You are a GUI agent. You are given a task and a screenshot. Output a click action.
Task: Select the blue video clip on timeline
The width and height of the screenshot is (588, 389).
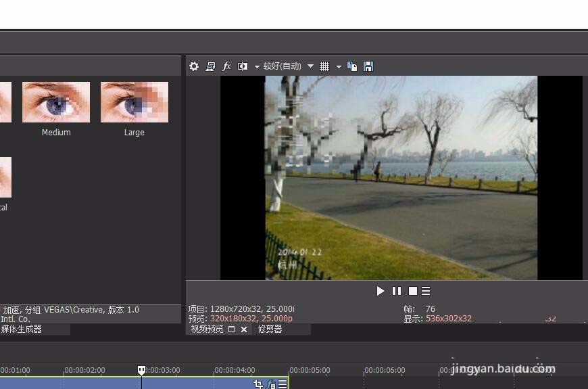(x=145, y=383)
